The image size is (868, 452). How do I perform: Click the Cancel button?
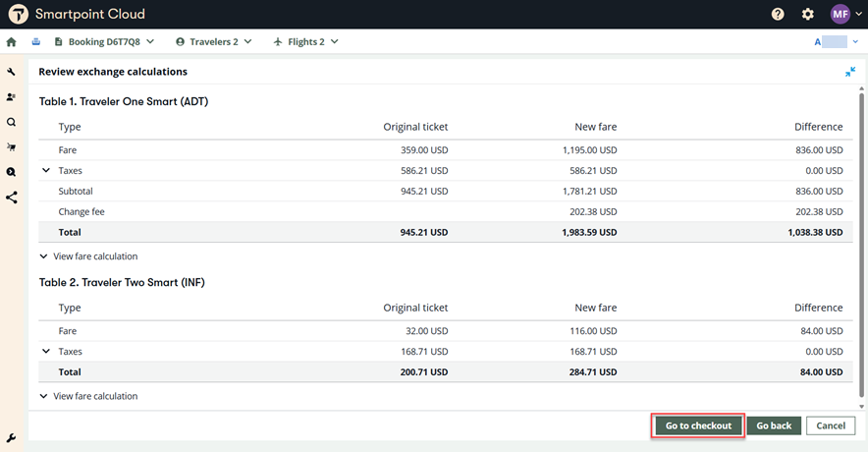tap(831, 425)
